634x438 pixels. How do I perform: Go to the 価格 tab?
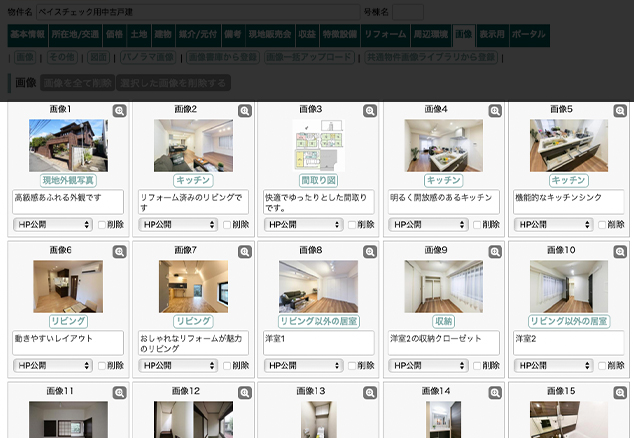pos(114,34)
